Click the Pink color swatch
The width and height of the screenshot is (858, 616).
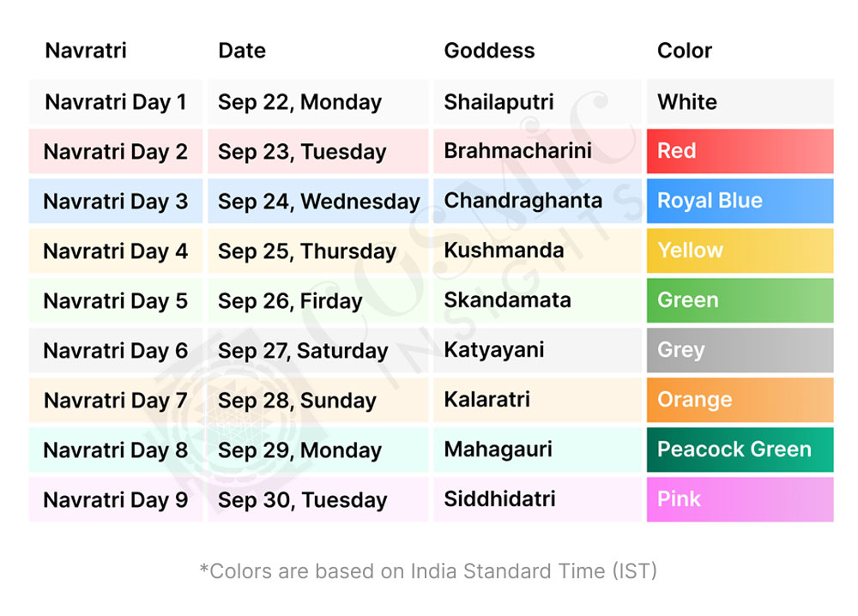pyautogui.click(x=740, y=499)
